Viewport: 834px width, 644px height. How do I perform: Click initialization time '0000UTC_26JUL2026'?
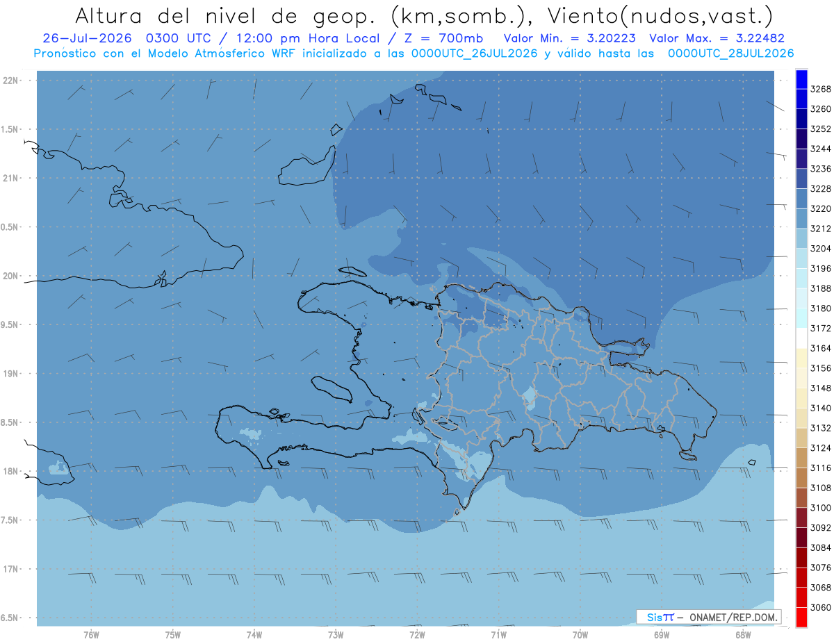click(x=475, y=53)
